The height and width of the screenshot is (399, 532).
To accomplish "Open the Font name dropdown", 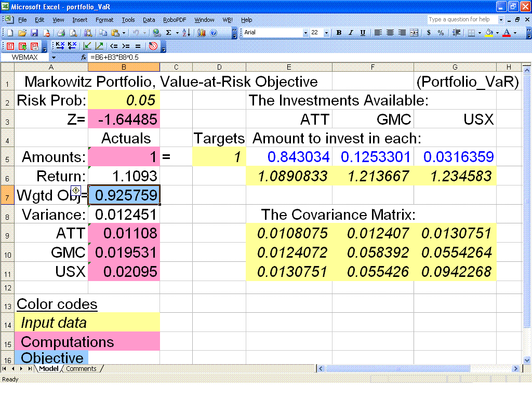I will (305, 33).
